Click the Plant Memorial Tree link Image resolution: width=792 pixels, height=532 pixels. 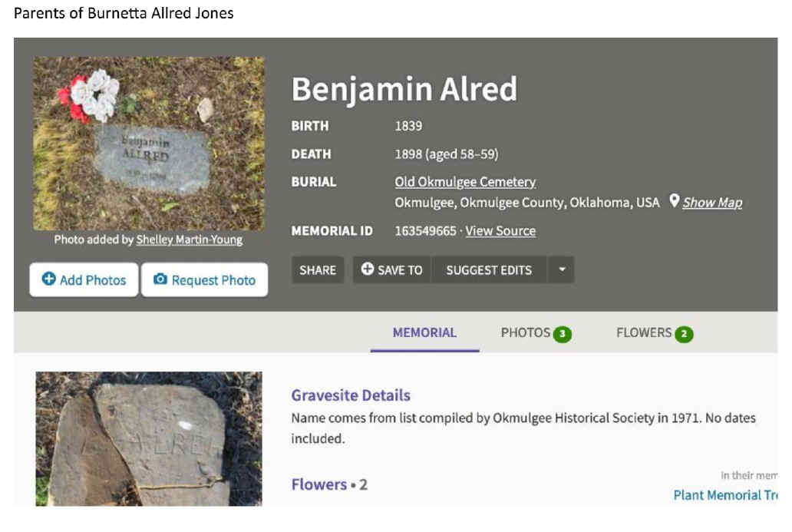724,495
